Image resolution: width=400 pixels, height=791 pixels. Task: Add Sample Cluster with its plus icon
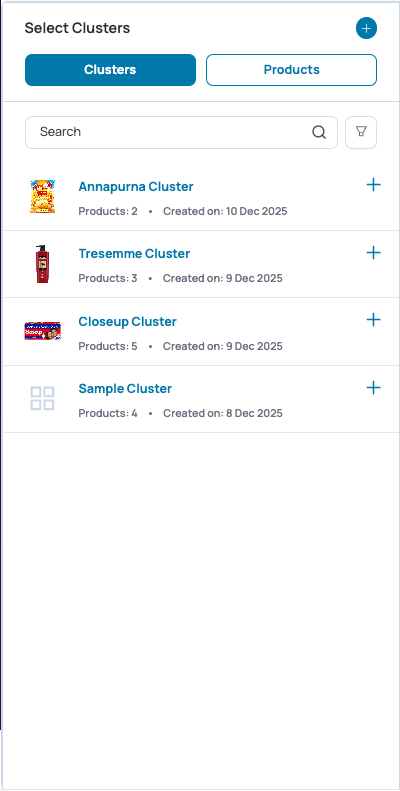[373, 387]
